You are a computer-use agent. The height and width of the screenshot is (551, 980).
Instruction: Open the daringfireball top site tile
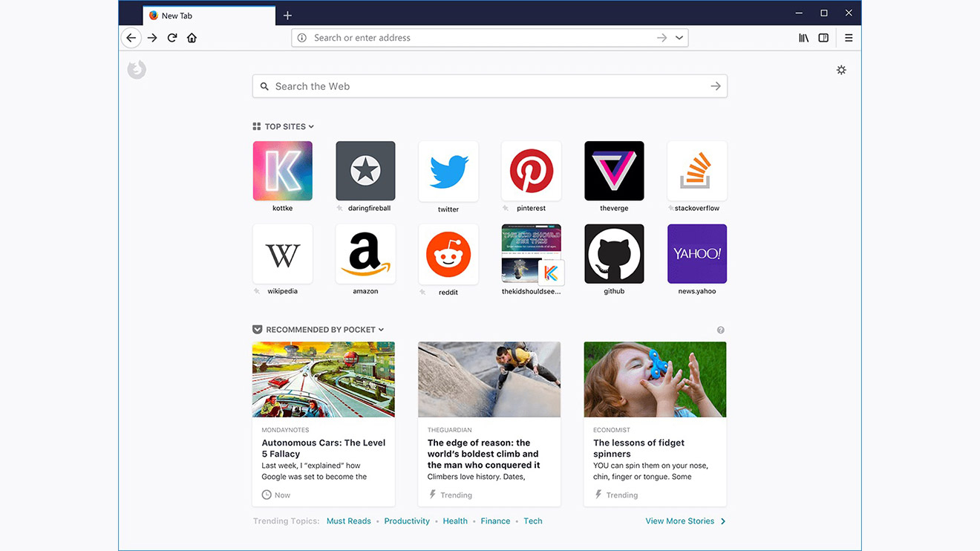point(365,171)
